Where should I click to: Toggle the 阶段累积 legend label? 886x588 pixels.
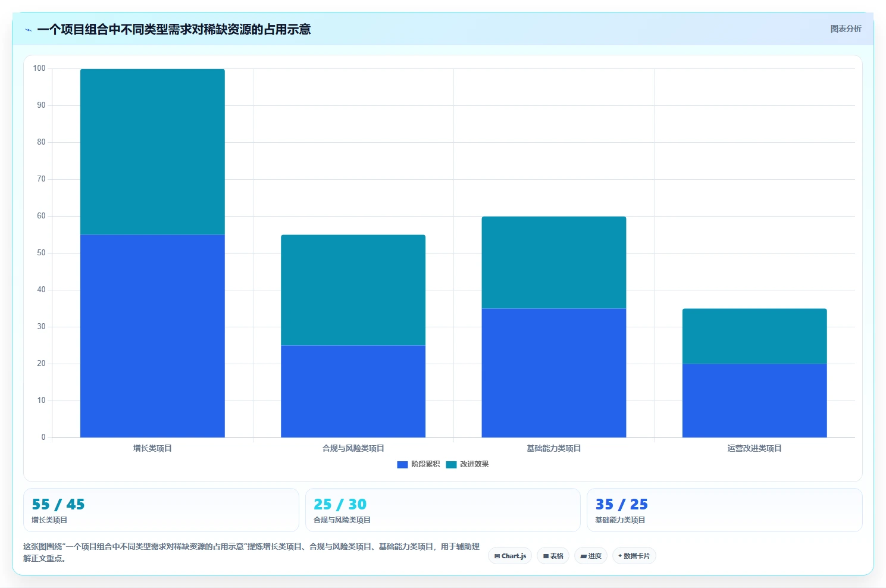(425, 464)
